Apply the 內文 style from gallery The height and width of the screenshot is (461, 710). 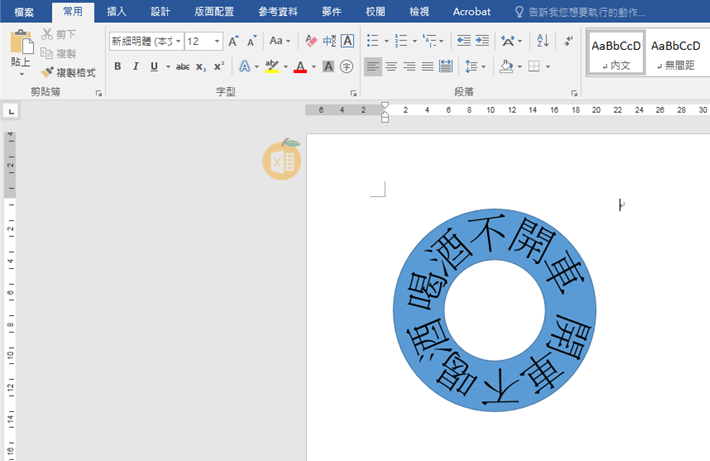click(x=616, y=53)
